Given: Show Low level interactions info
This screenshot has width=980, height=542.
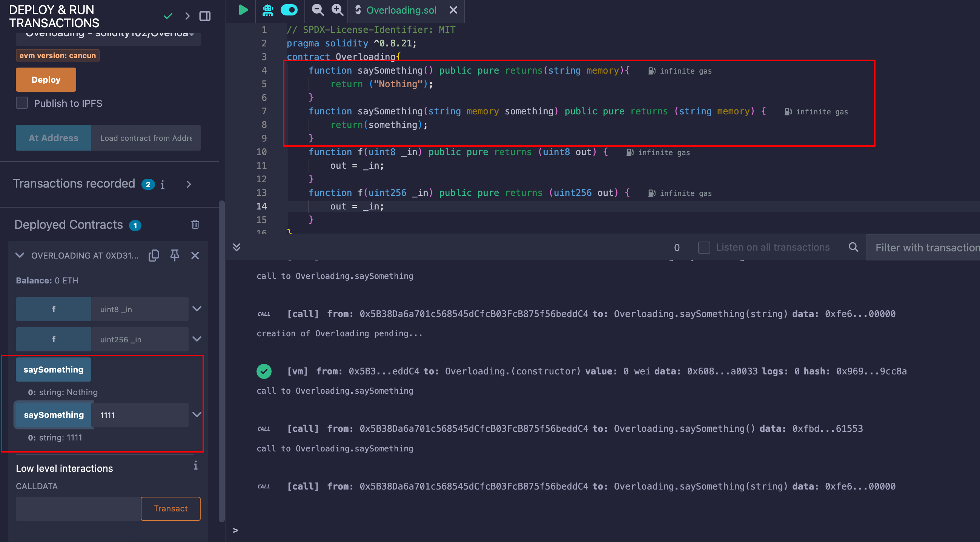Looking at the screenshot, I should (x=195, y=465).
